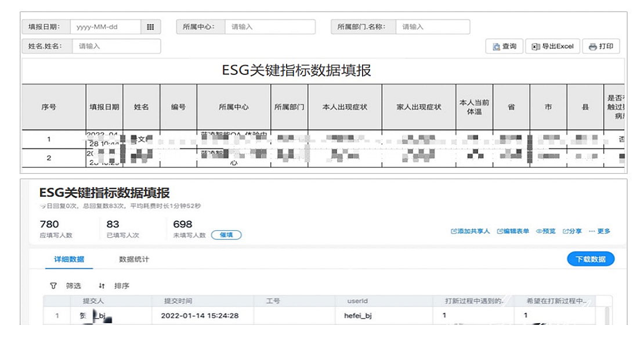This screenshot has height=337, width=644.
Task: Switch to the 数据统计 tab
Action: click(134, 259)
